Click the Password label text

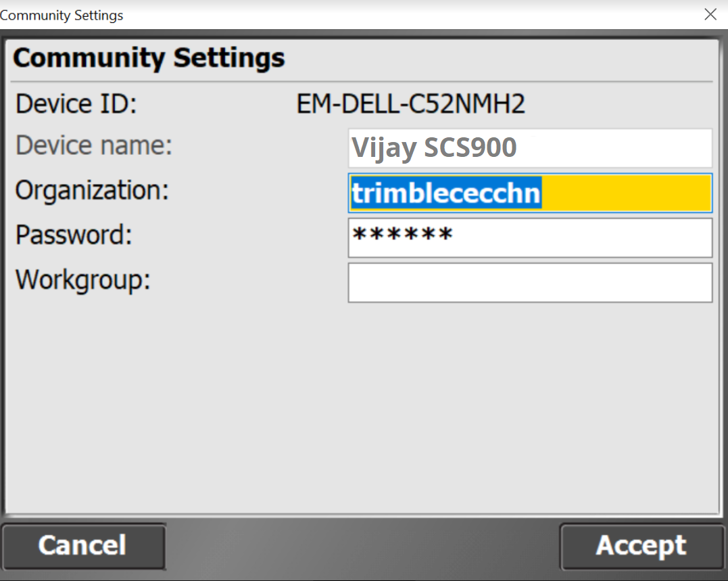tap(74, 235)
